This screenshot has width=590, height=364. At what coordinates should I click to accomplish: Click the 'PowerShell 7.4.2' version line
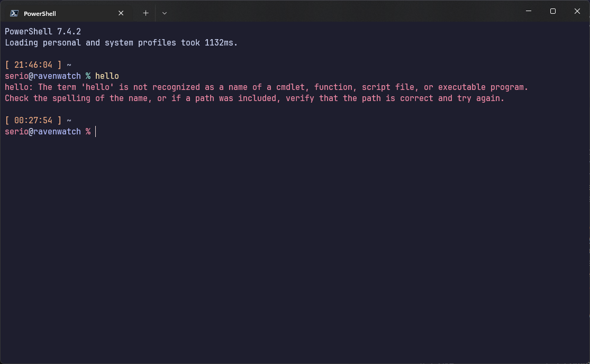[43, 32]
